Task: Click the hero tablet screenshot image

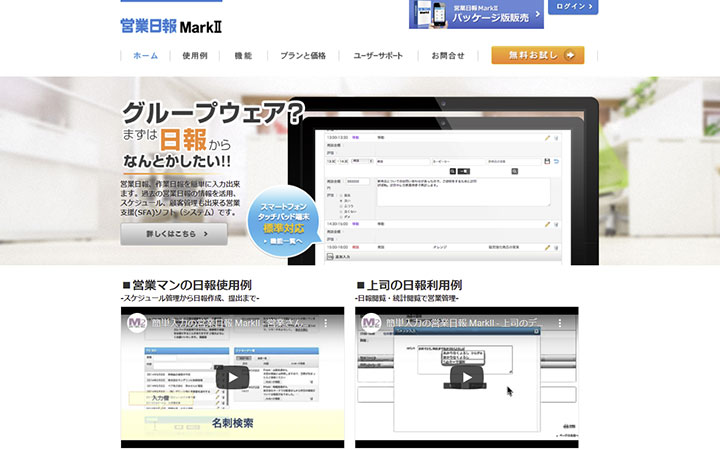Action: pos(443,181)
